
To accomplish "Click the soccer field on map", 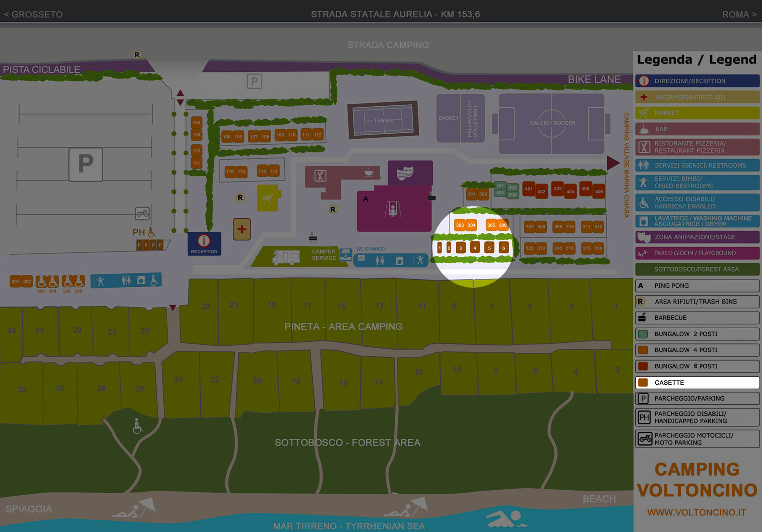I will pyautogui.click(x=551, y=123).
